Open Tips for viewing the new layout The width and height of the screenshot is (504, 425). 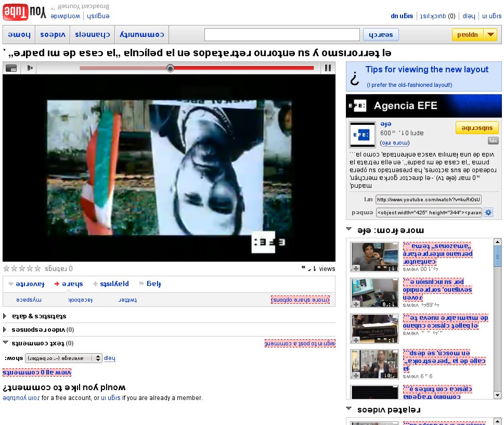click(x=427, y=69)
